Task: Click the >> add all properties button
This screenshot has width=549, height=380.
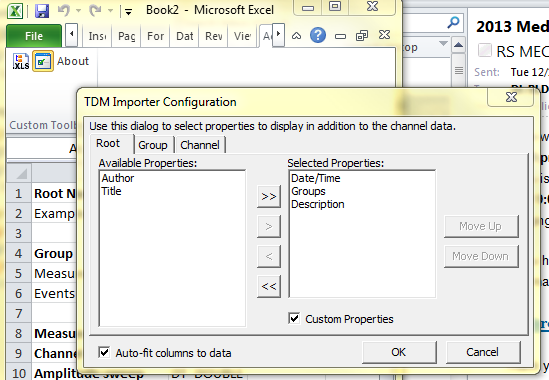Action: 269,196
